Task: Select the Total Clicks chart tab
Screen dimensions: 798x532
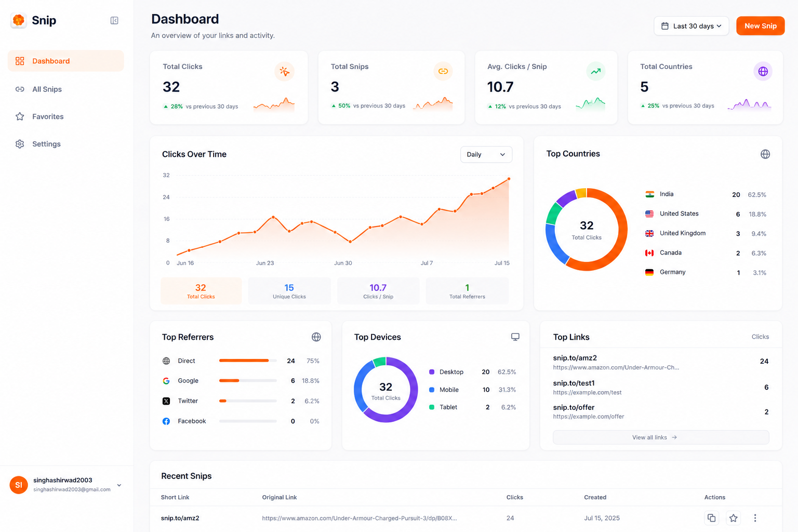Action: tap(201, 291)
